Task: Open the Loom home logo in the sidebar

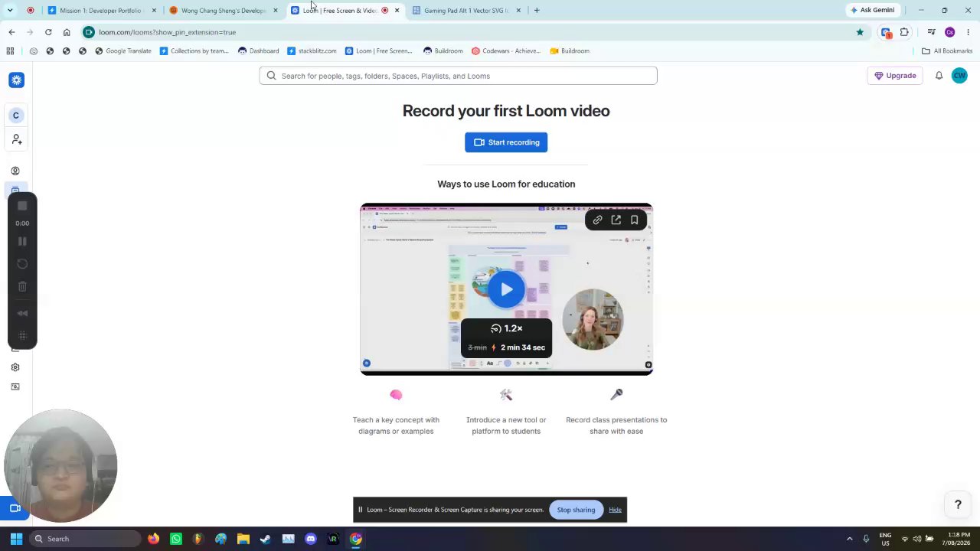Action: (16, 80)
